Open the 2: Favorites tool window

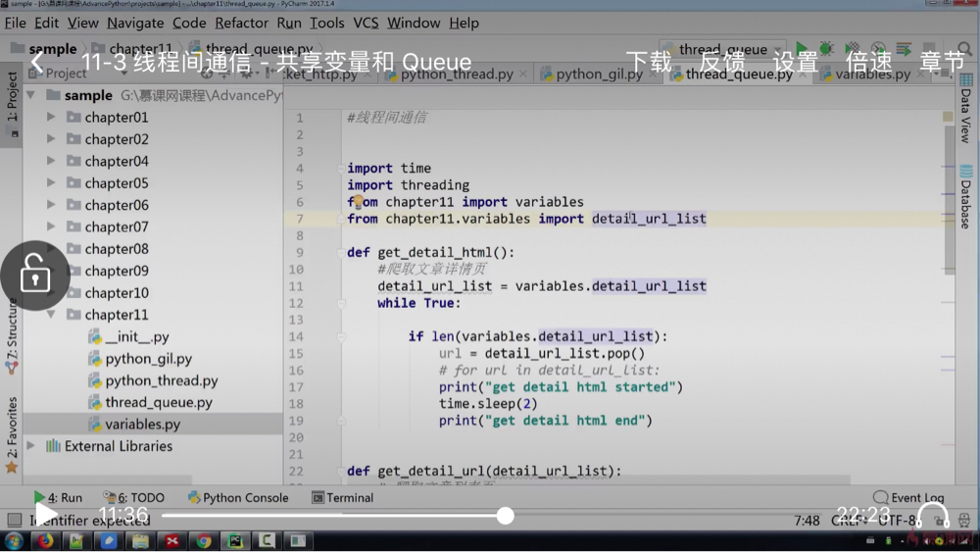[x=12, y=434]
